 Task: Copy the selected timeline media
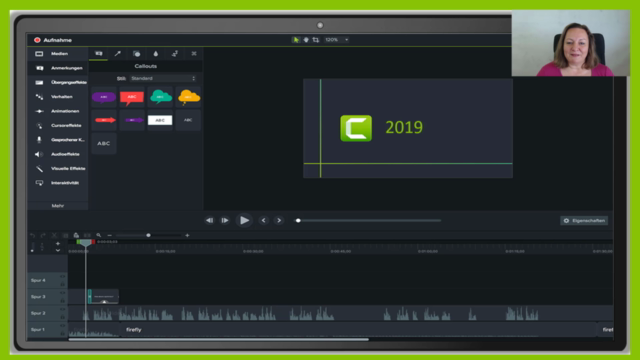click(x=65, y=235)
